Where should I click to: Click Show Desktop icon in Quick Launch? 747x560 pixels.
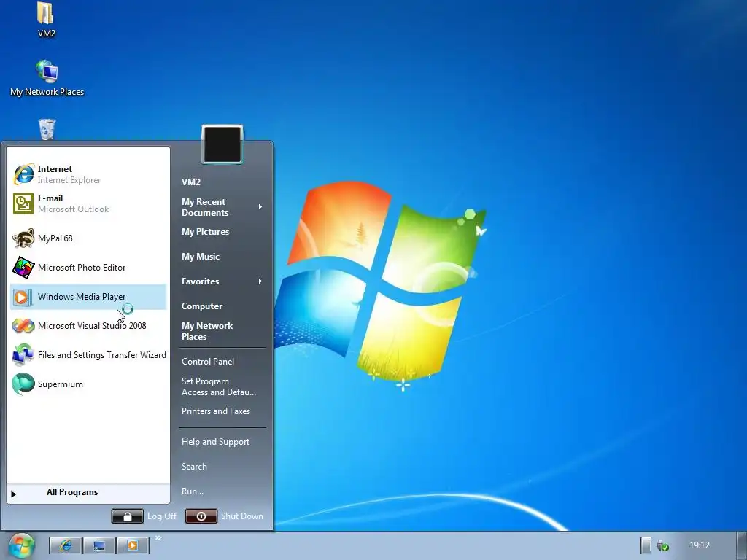(x=99, y=545)
